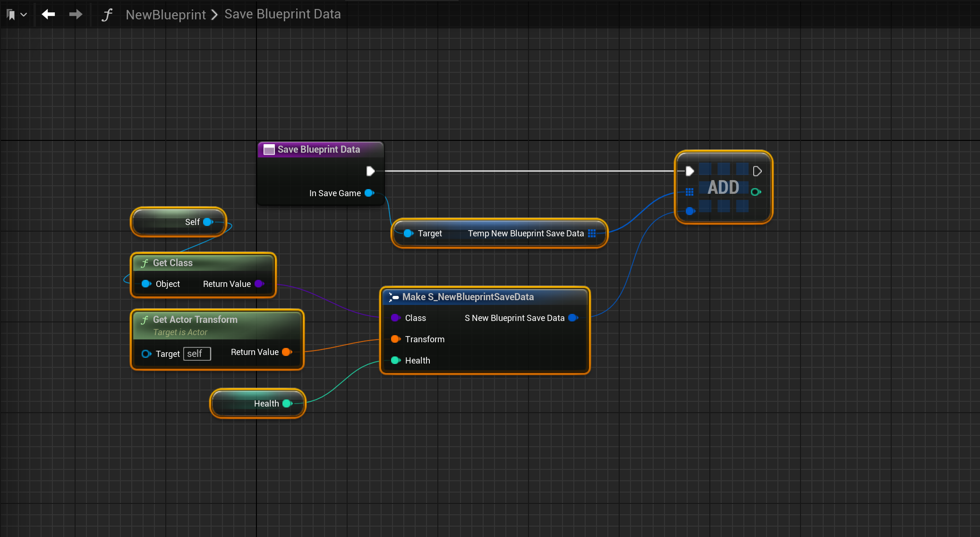Click the ADD node execution output pin

tap(757, 171)
